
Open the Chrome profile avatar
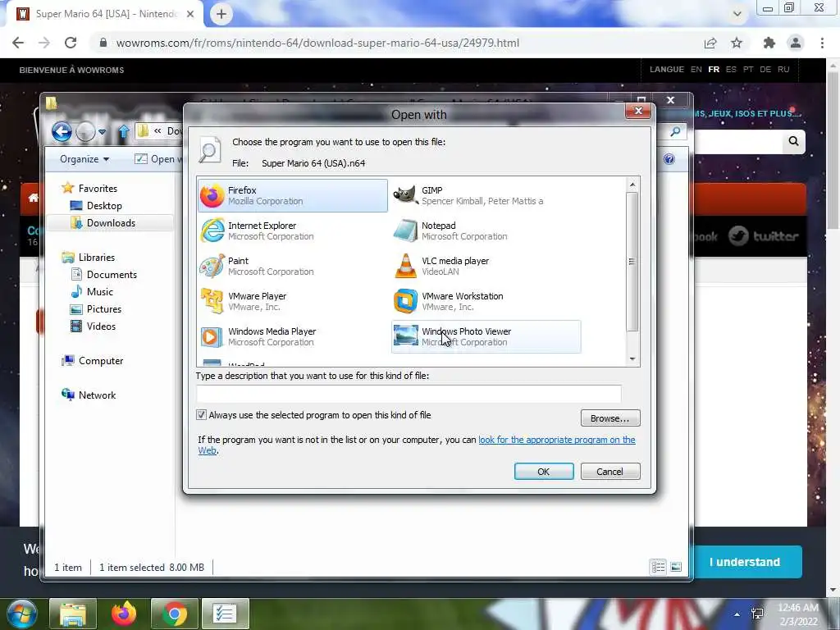tap(796, 43)
